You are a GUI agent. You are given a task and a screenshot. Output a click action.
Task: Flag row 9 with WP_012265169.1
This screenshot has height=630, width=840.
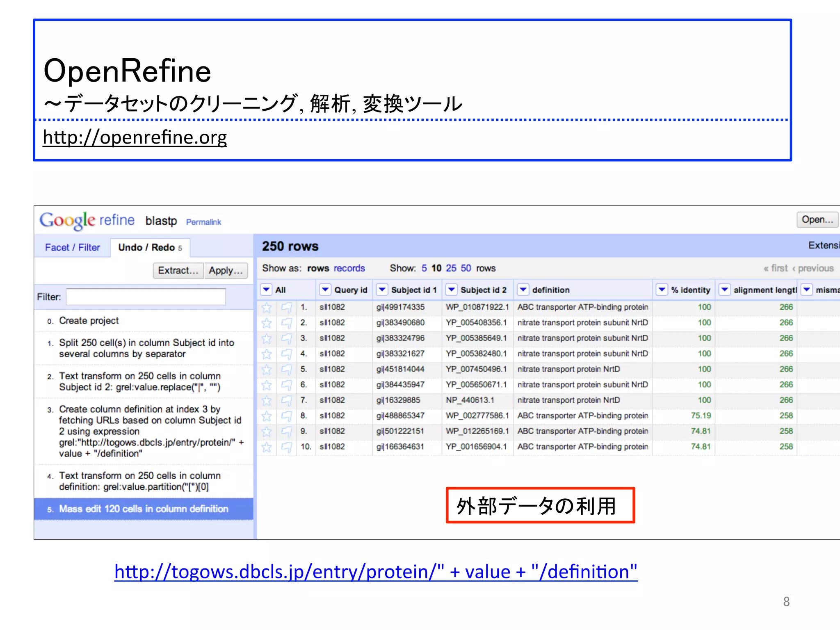286,431
